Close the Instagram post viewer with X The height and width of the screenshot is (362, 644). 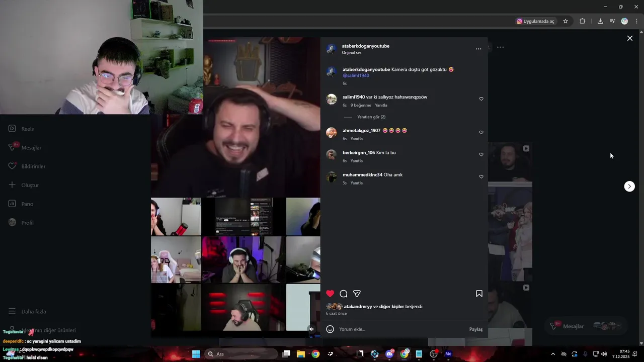(x=629, y=38)
